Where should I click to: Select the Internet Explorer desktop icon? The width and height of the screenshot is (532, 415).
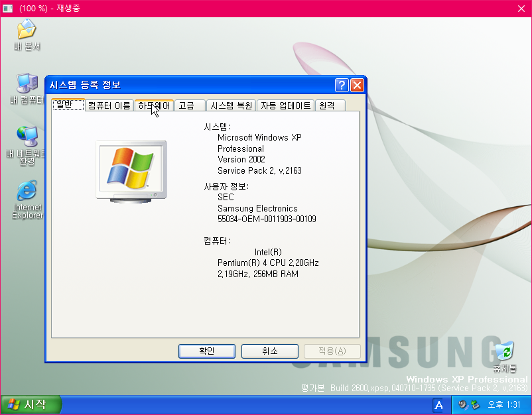[27, 200]
